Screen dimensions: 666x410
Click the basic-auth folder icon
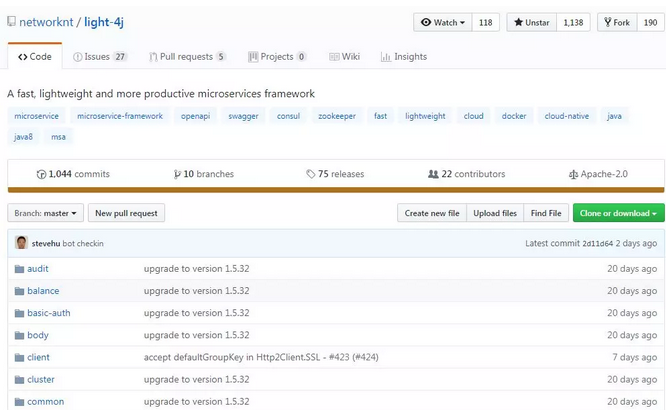click(x=20, y=313)
